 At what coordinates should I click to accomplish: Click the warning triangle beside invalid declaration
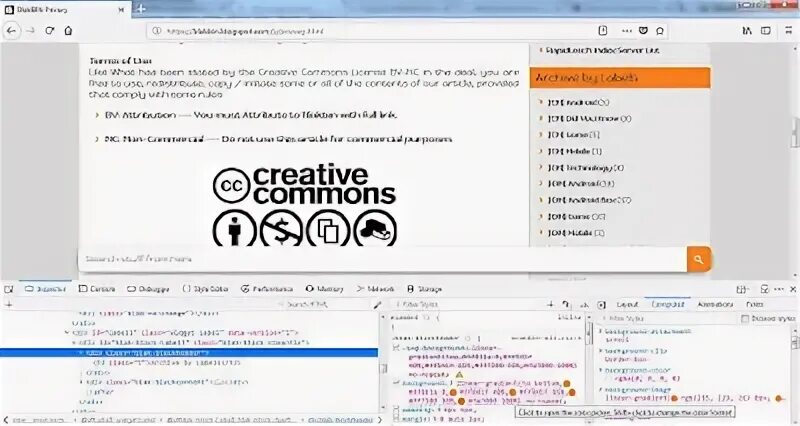(x=459, y=374)
